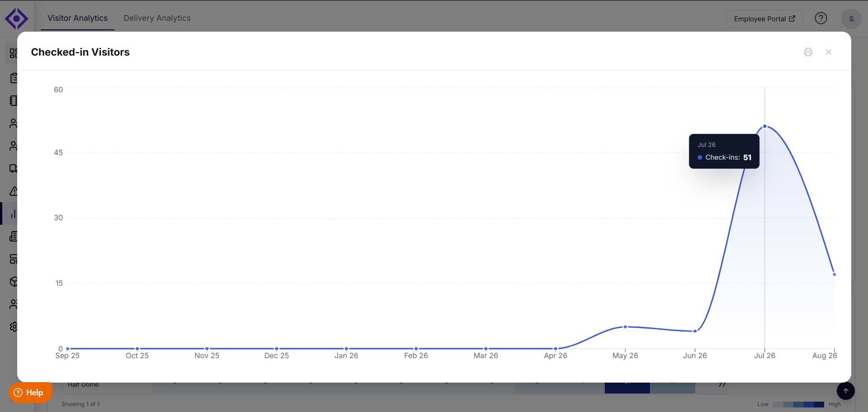The height and width of the screenshot is (412, 868).
Task: Select the Jun 26 data point
Action: [x=695, y=331]
